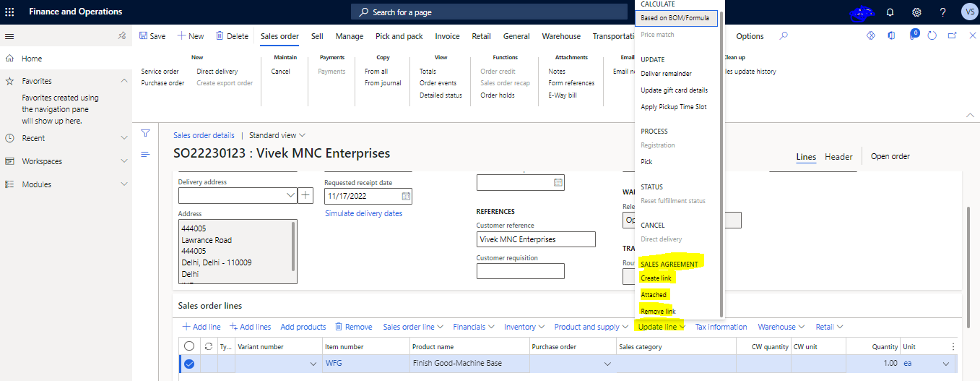
Task: Click Simulate delivery dates link
Action: 363,214
